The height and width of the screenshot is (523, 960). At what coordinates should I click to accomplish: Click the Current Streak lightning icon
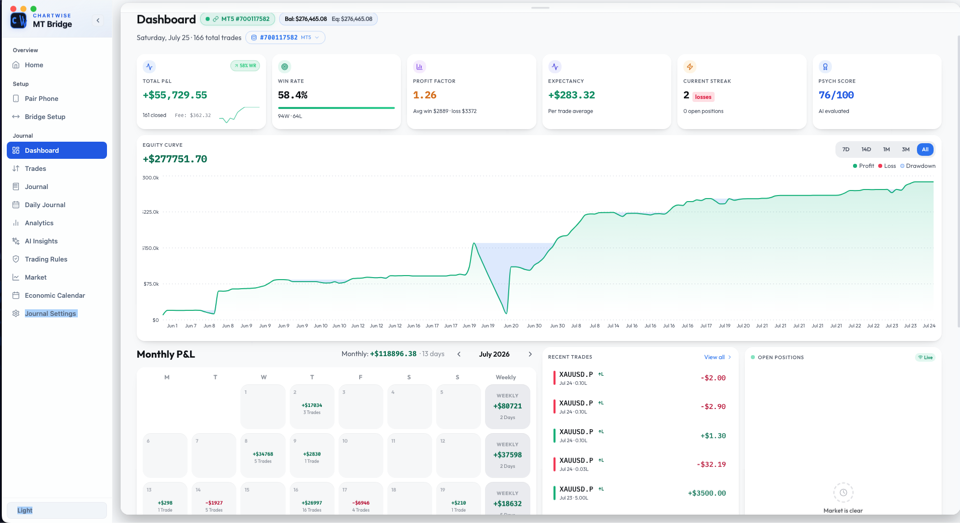pyautogui.click(x=689, y=66)
